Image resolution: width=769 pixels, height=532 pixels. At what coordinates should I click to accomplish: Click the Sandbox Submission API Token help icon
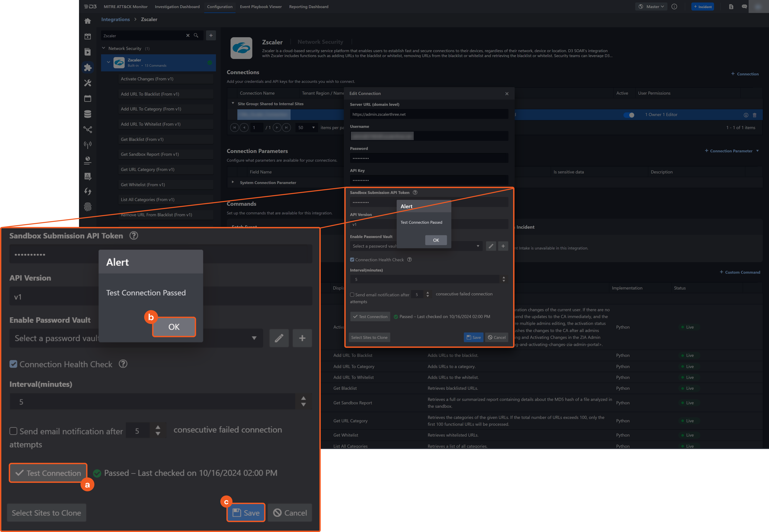pyautogui.click(x=415, y=192)
